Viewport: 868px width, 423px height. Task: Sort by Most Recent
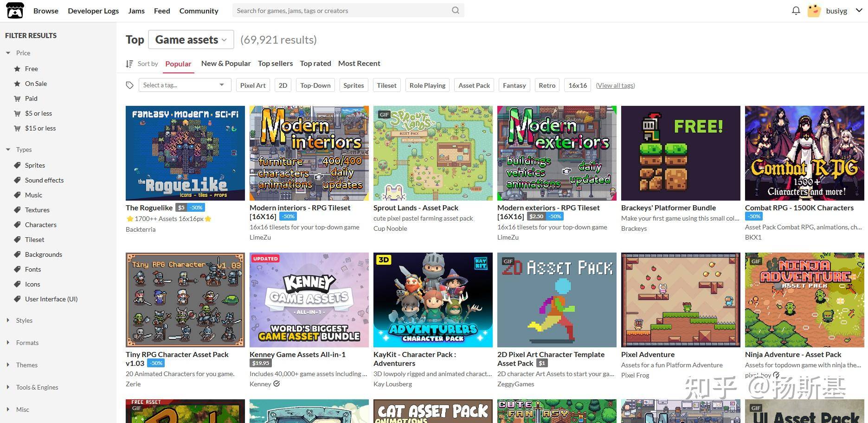point(359,63)
